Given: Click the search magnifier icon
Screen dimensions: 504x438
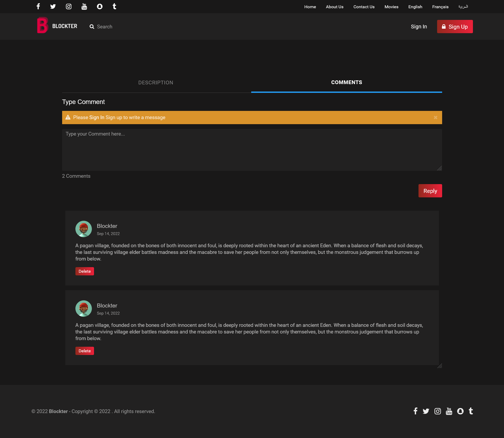Looking at the screenshot, I should [92, 27].
